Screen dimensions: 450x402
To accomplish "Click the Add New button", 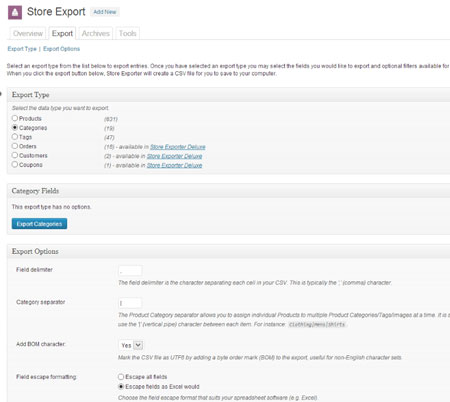I will (105, 12).
